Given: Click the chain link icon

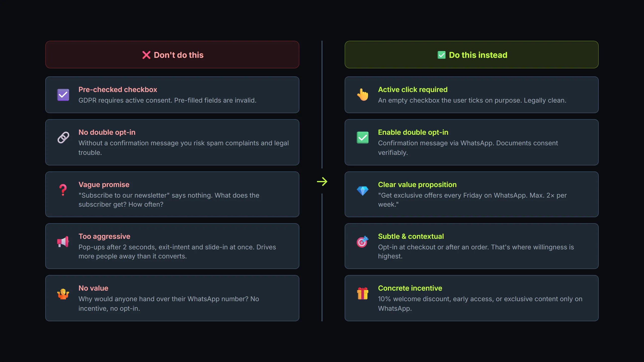Looking at the screenshot, I should pos(63,138).
